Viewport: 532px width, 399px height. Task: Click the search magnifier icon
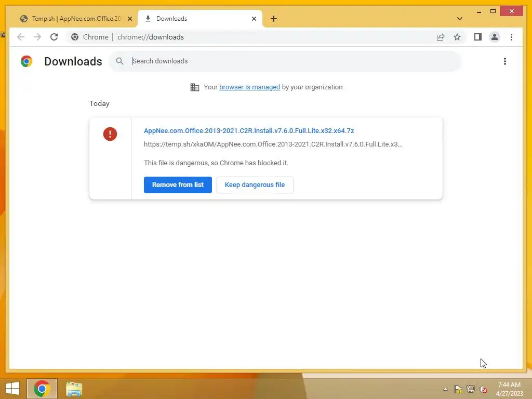tap(119, 61)
